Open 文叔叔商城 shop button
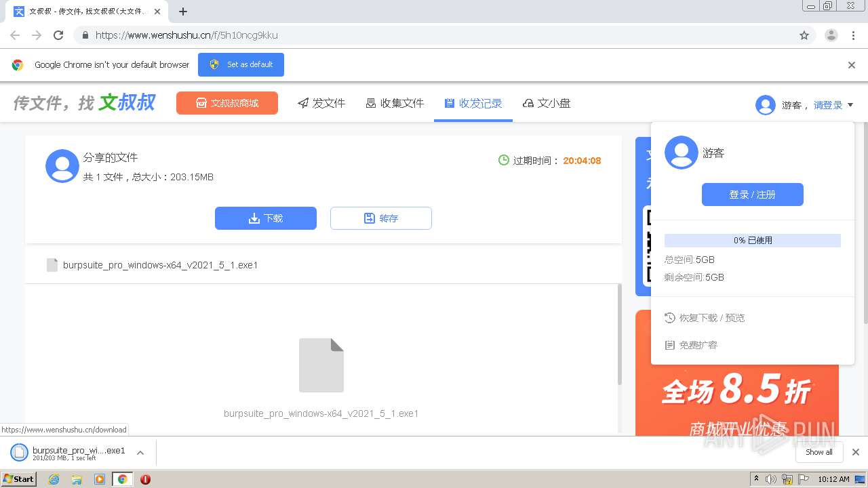 tap(227, 103)
